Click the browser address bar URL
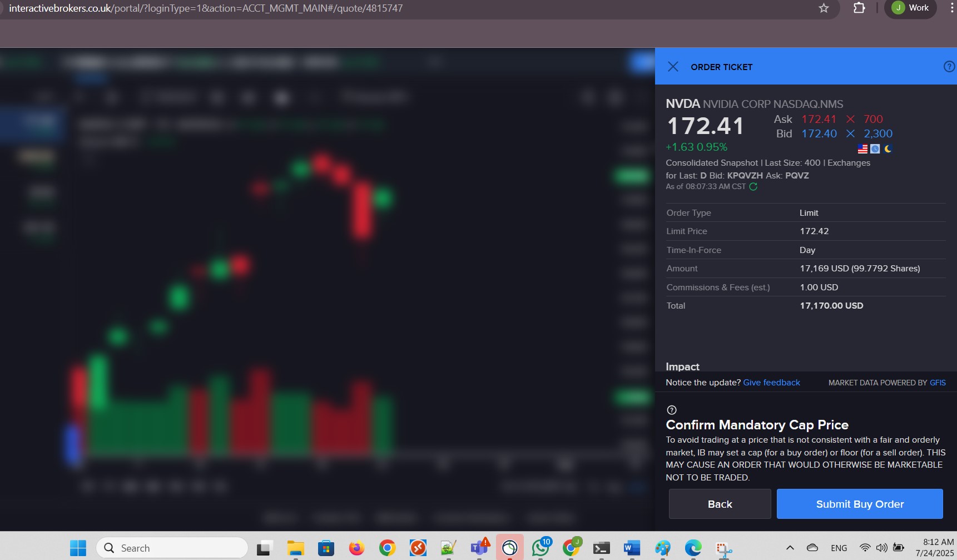Viewport: 957px width, 560px height. [206, 8]
